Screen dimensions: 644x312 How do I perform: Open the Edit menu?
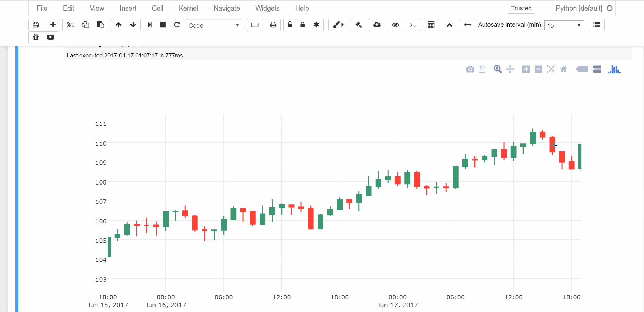coord(68,8)
